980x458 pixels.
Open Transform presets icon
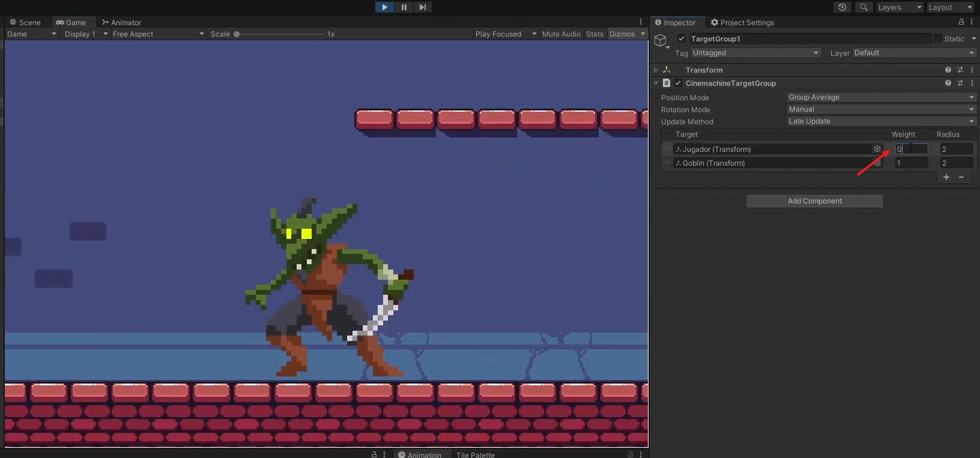pyautogui.click(x=960, y=70)
